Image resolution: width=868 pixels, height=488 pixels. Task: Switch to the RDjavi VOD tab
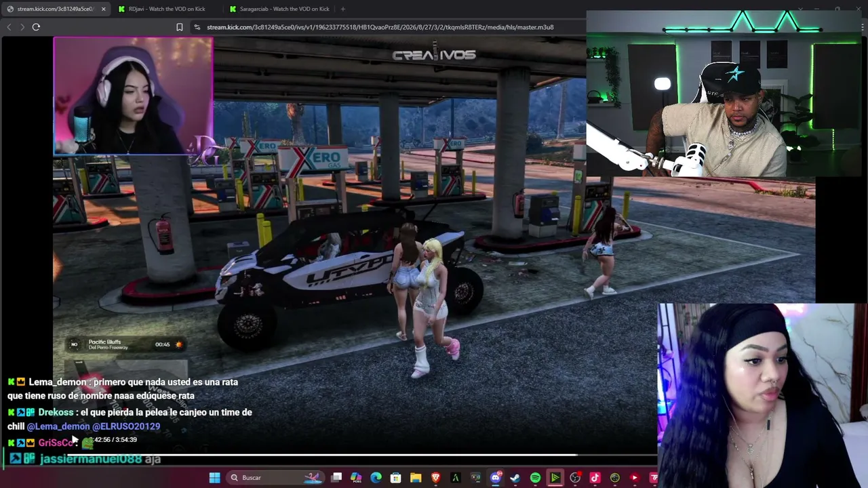click(x=167, y=9)
